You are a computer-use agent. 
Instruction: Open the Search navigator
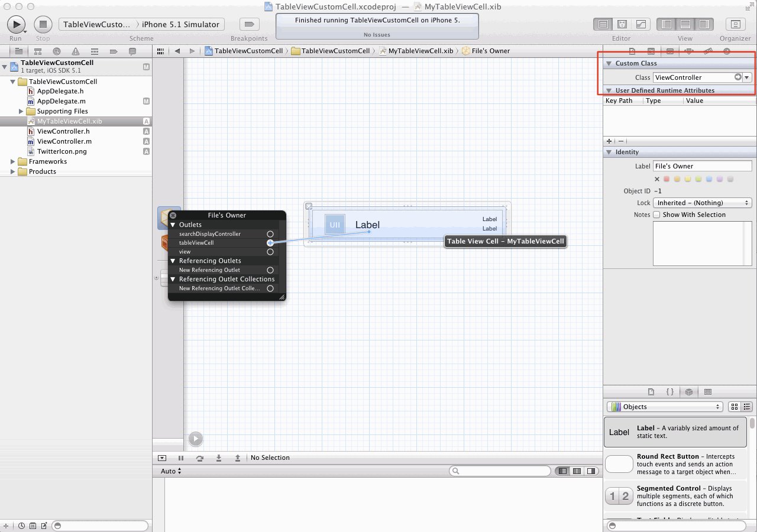57,51
